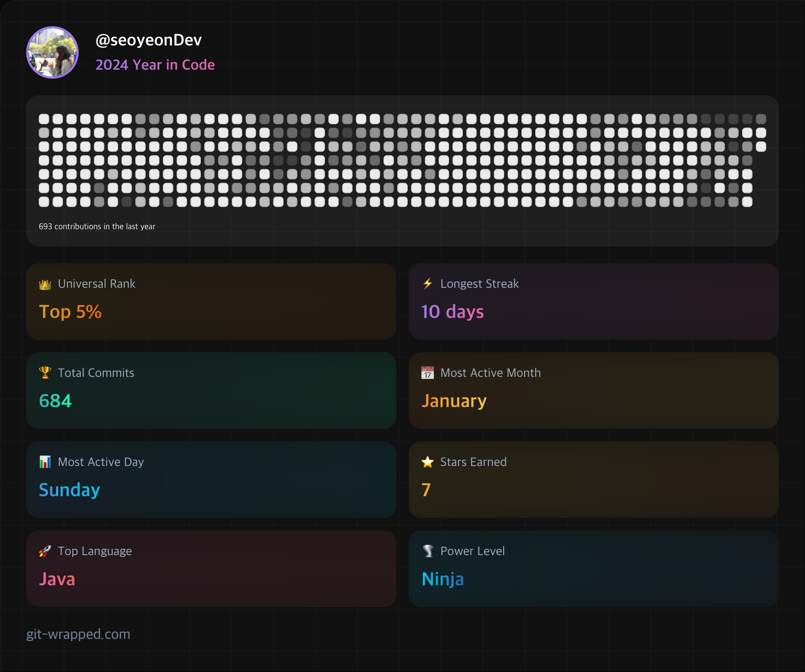Click the 'Most Active Month' label
Screen dimensions: 805x672
click(491, 373)
